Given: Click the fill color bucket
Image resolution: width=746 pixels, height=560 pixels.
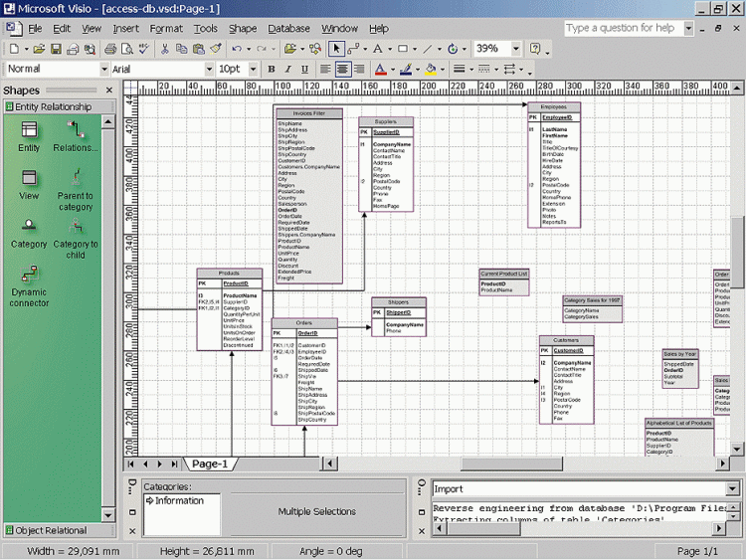Looking at the screenshot, I should (431, 70).
